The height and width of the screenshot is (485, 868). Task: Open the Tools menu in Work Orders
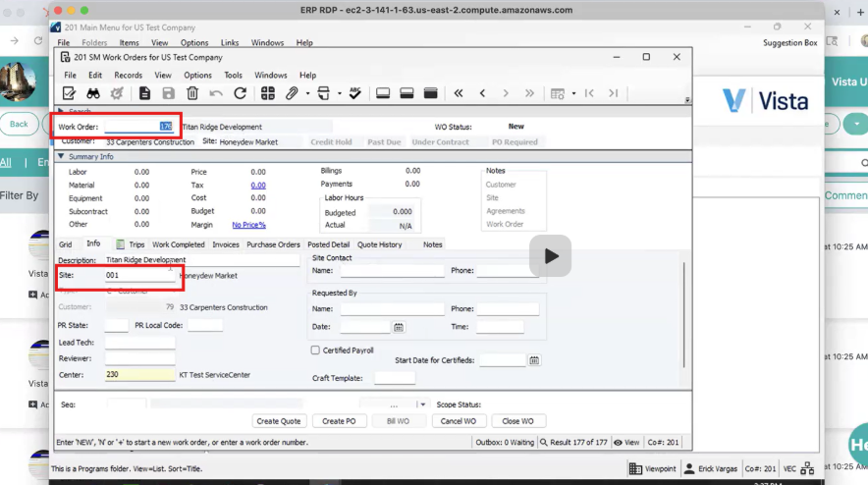[233, 76]
